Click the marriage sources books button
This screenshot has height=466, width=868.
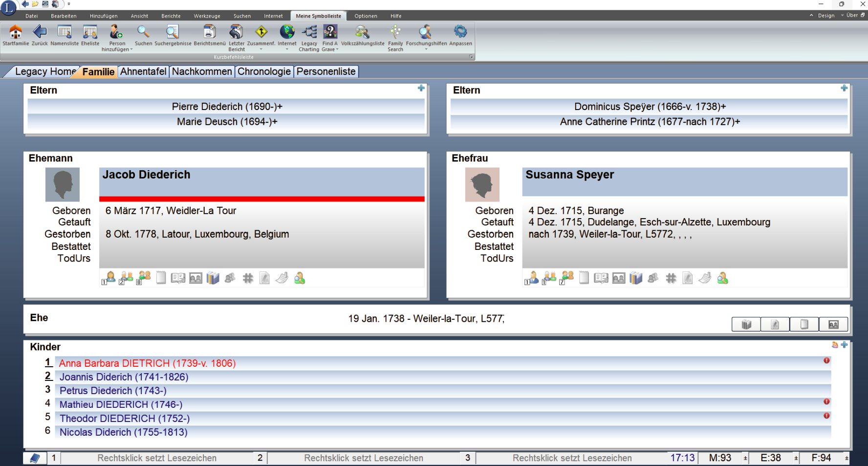coord(746,324)
